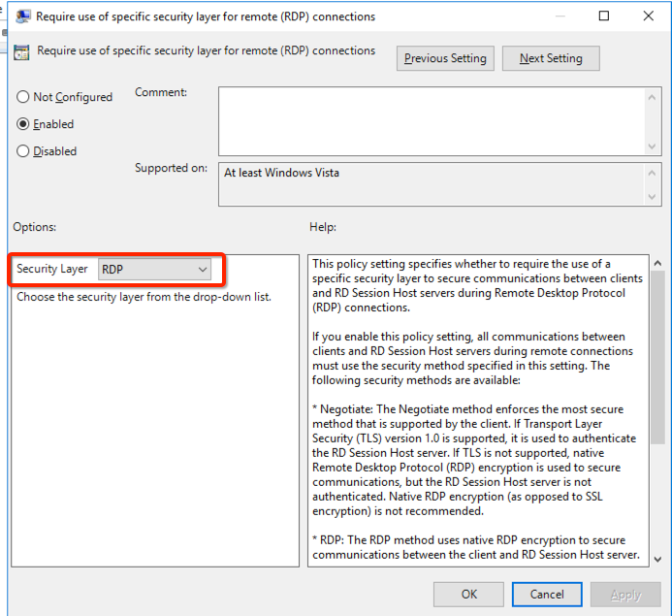Click 'Choose the security layer' instruction text
This screenshot has height=616, width=672.
click(x=144, y=297)
